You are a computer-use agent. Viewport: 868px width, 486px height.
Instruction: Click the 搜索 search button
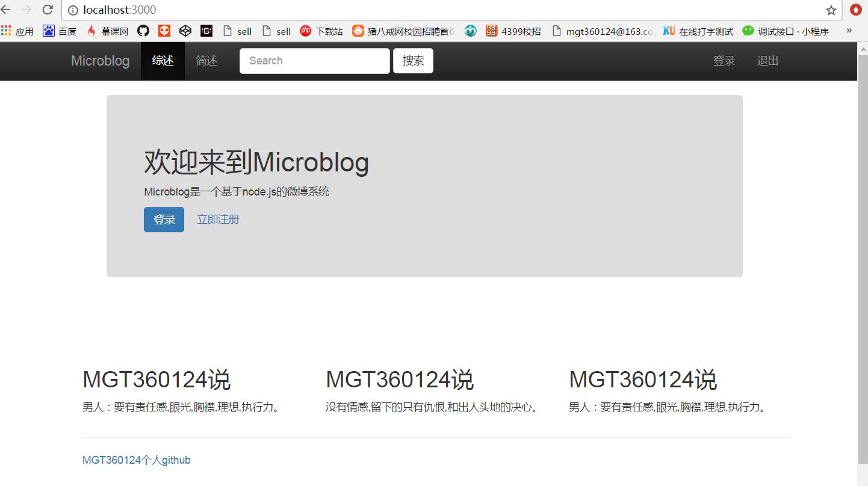[x=413, y=60]
